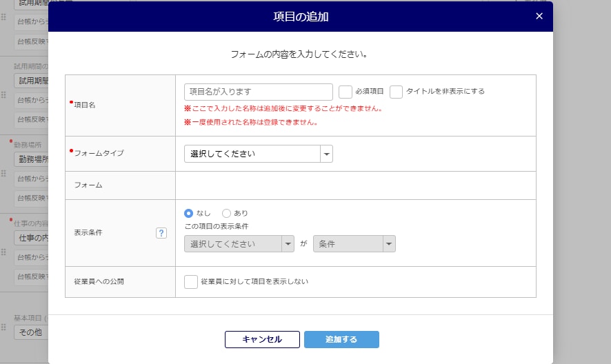Viewport: 611px width, 364px height.
Task: Select the なし radio button
Action: click(189, 213)
